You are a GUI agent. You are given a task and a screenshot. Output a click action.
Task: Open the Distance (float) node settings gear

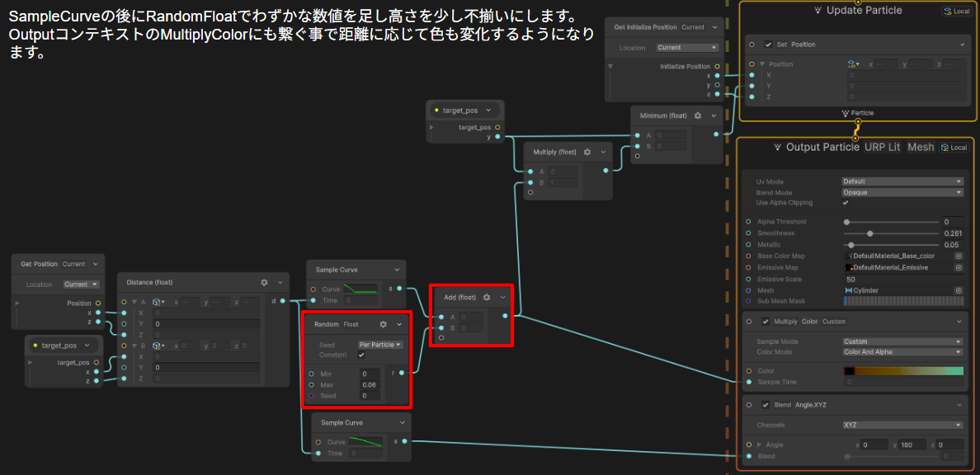point(264,283)
